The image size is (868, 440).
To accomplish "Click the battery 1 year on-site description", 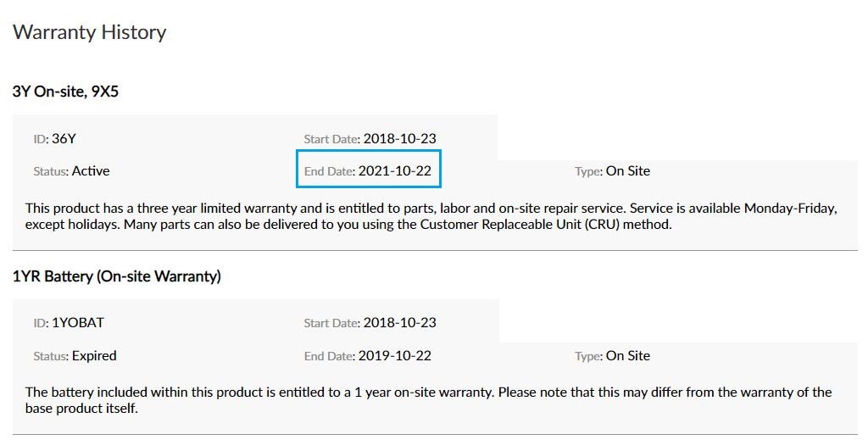I will (x=428, y=400).
